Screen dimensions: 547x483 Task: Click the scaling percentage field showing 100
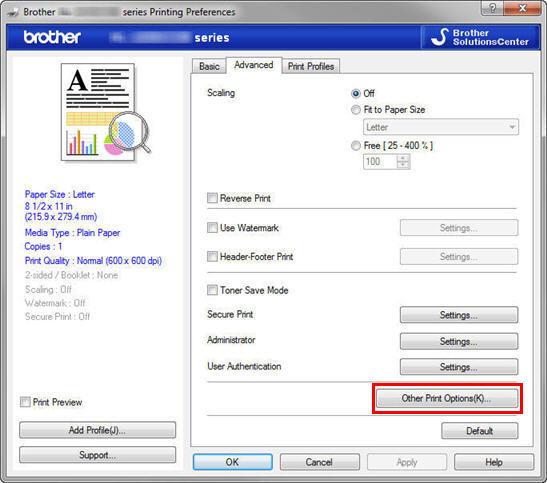click(380, 161)
